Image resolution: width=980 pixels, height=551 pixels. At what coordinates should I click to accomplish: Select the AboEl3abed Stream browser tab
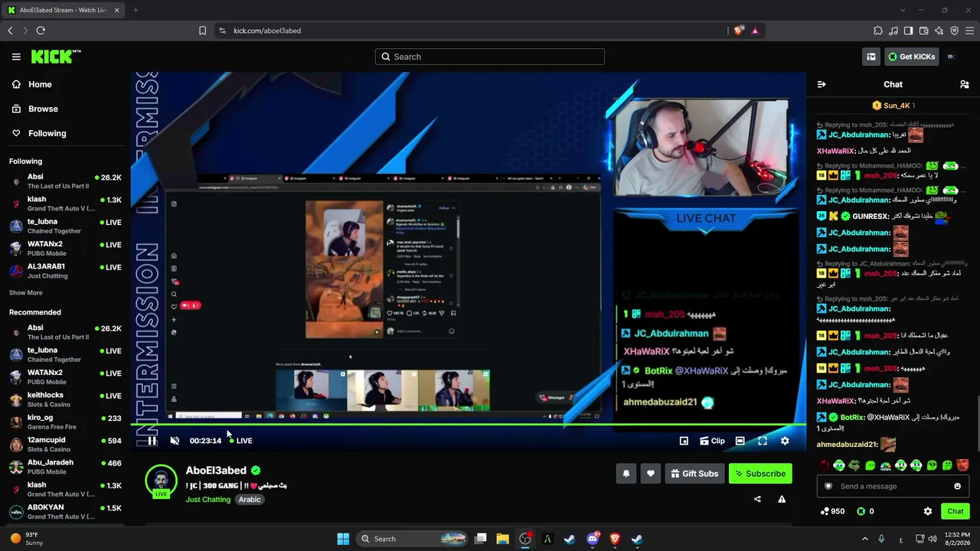pos(64,10)
